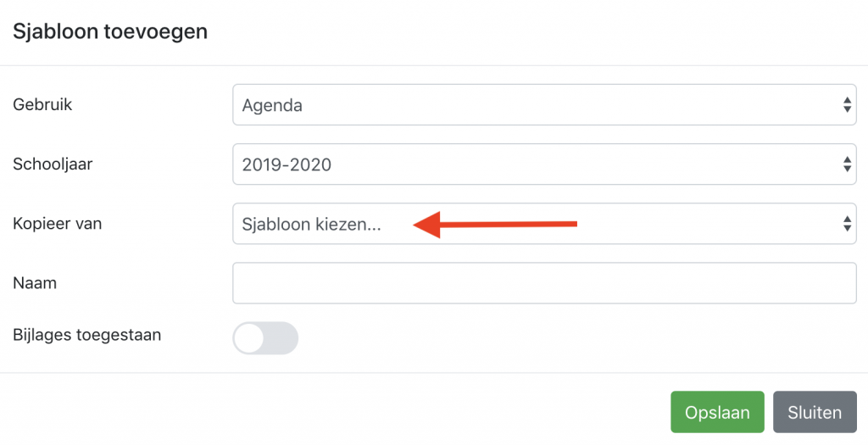The height and width of the screenshot is (445, 868).
Task: Select the Sjabloon kiezen... placeholder text
Action: coord(312,224)
